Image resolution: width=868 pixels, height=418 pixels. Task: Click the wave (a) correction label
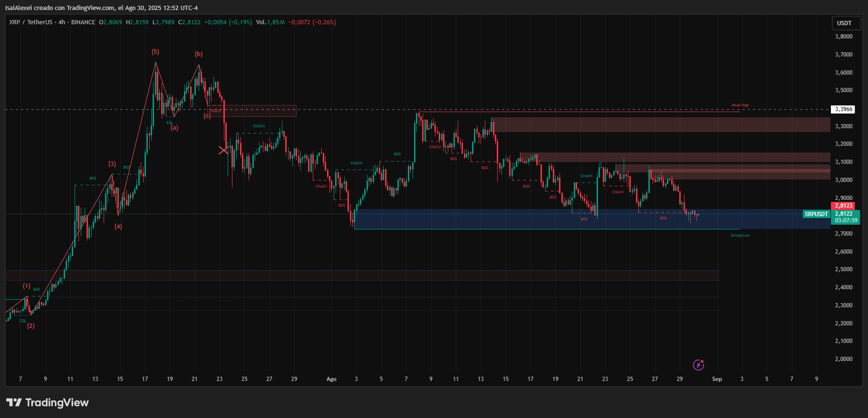tap(174, 128)
